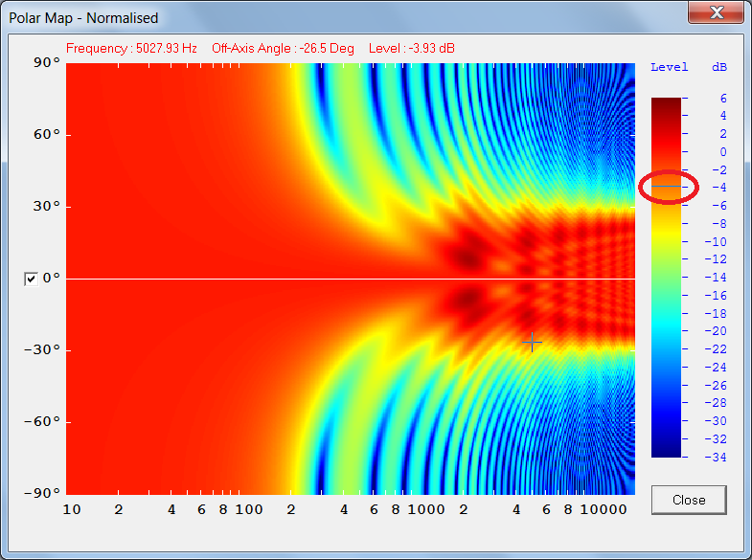
Task: Click the 90° axis label
Action: pos(47,63)
